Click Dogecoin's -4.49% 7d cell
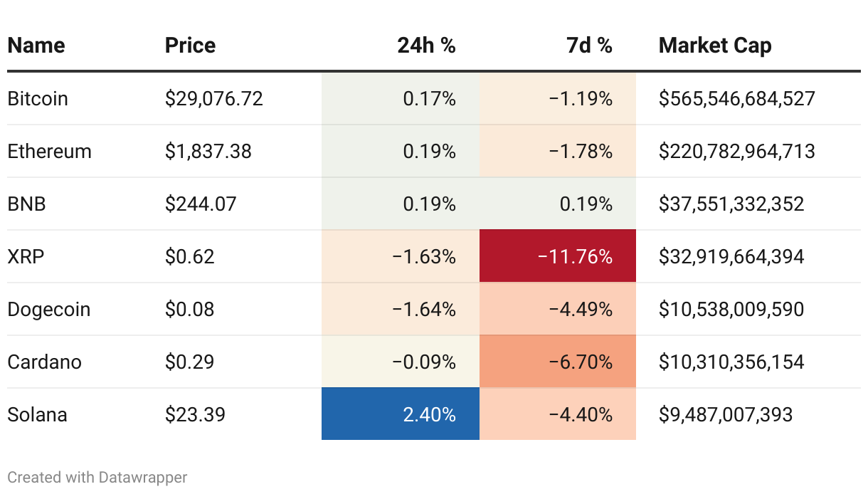The height and width of the screenshot is (494, 868). (x=558, y=310)
